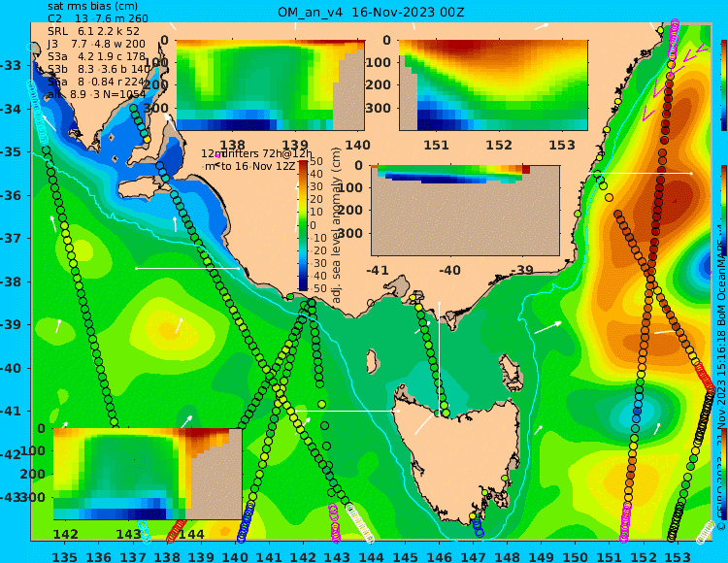Select the 'all 8.9 3 N=1054' summary row
The width and height of the screenshot is (728, 563).
[x=96, y=94]
